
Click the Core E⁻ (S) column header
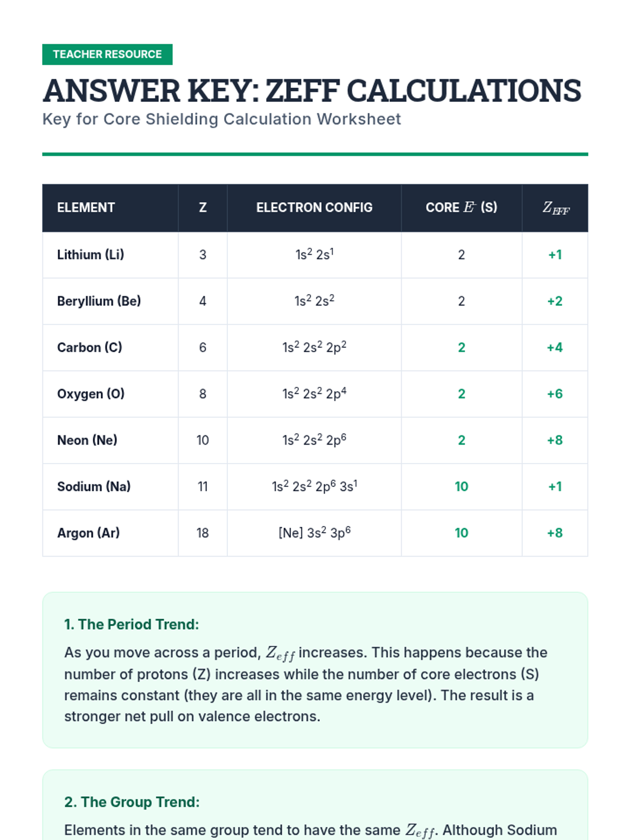(x=461, y=208)
